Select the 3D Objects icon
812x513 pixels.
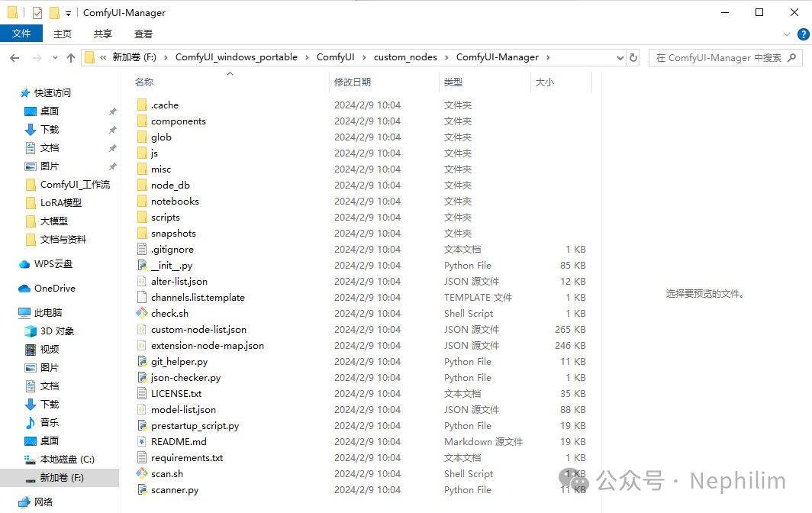coord(31,331)
